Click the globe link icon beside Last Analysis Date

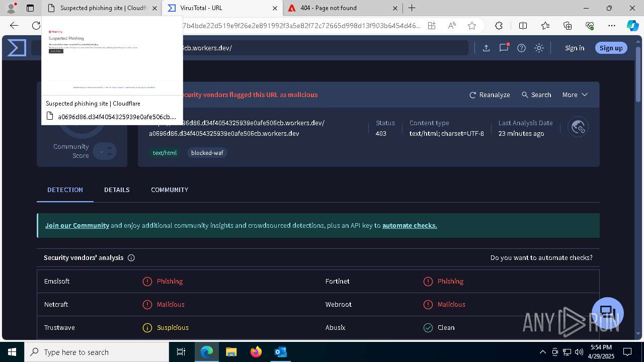click(x=578, y=127)
